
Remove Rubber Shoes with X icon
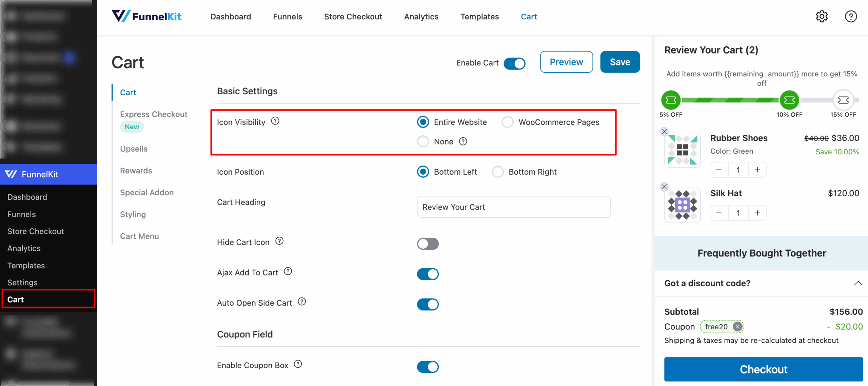[x=664, y=132]
